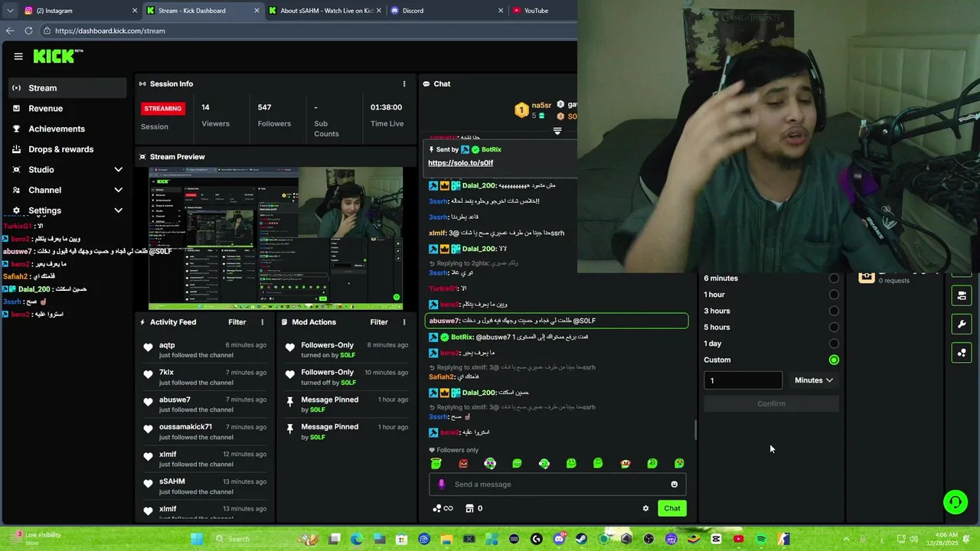
Task: Open Achievements in the sidebar
Action: 67,129
